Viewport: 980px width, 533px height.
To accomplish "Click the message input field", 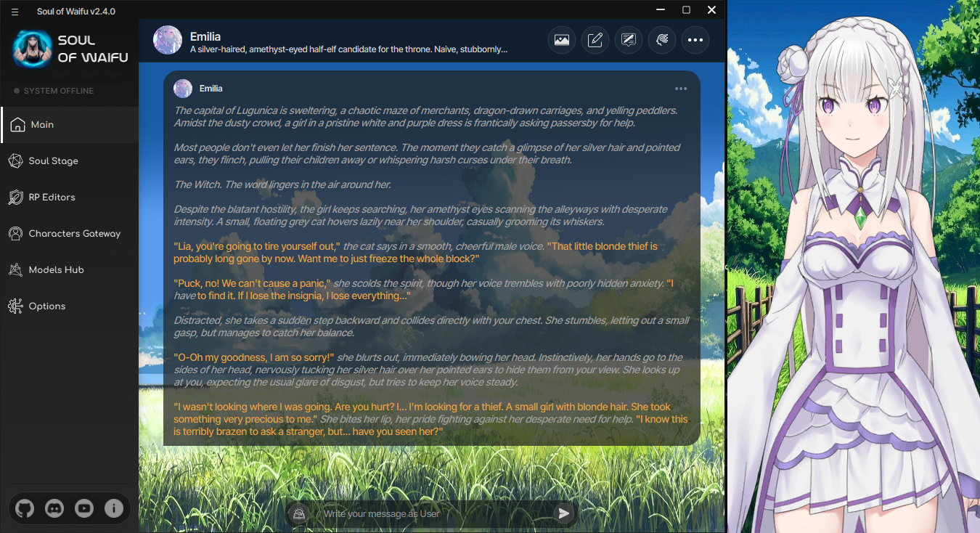I will 432,513.
